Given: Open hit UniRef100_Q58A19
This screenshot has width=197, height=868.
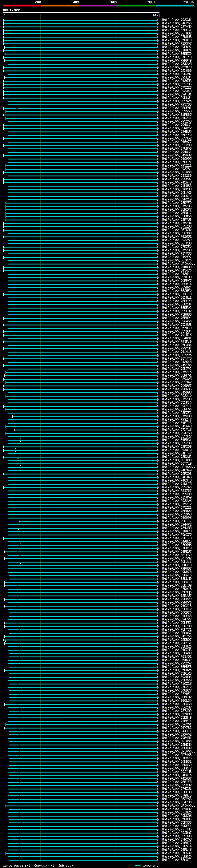Looking at the screenshot, I should (x=177, y=40).
